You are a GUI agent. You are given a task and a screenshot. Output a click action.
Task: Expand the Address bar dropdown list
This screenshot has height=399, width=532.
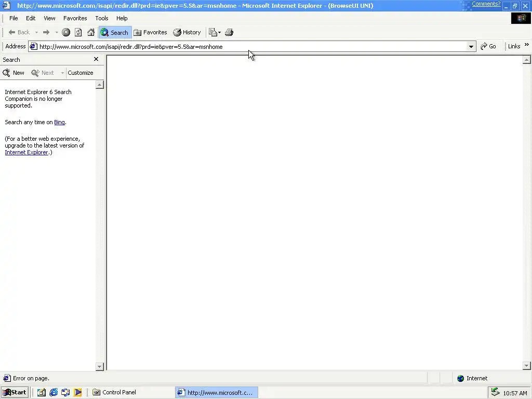pos(471,47)
